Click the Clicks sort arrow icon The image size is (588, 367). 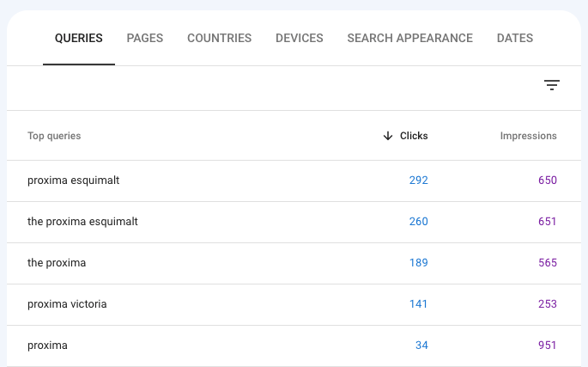click(388, 136)
